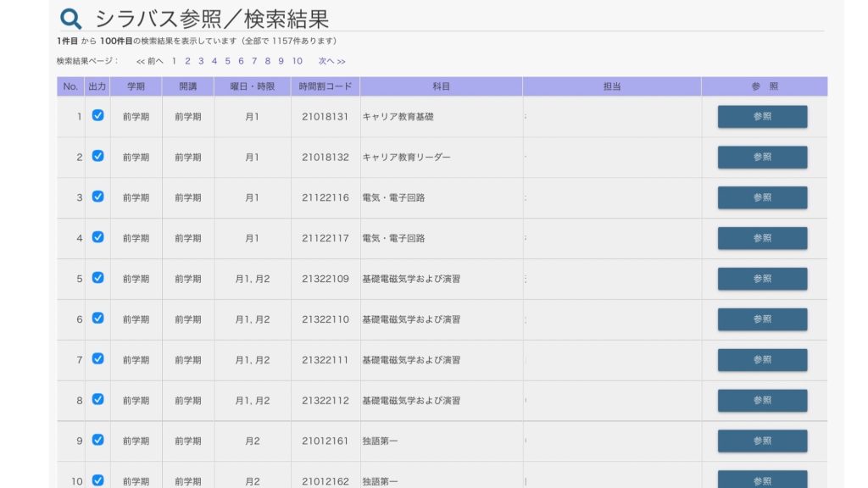Screen dimensions: 868x488
Task: Toggle the checkbox for row 9 独語第一
Action: [97, 440]
